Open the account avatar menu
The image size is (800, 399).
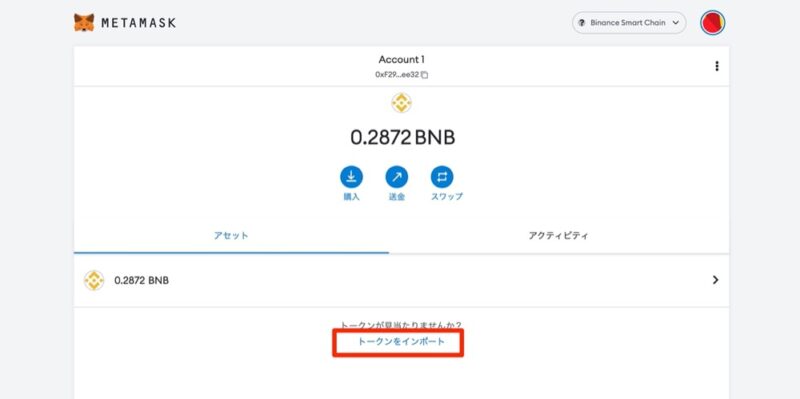point(713,23)
